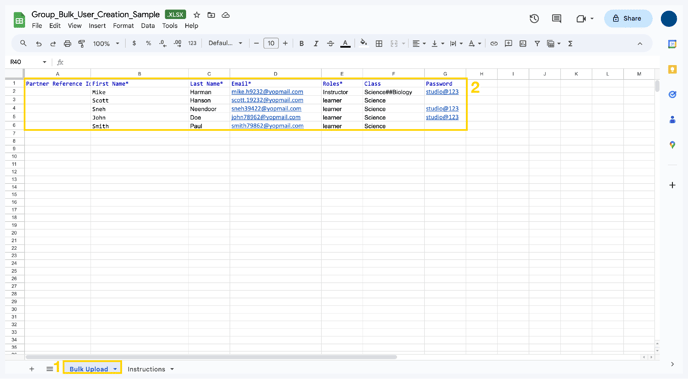Toggle bold formatting

point(301,43)
